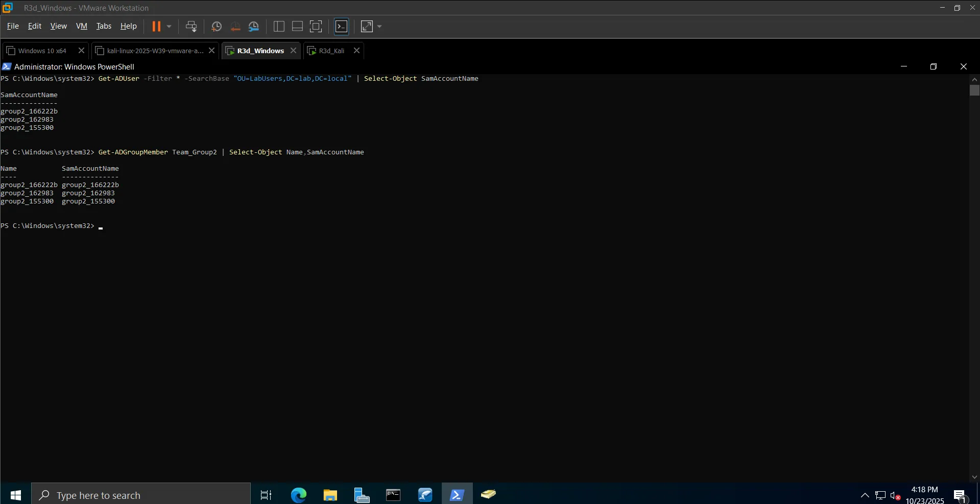Take a snapshot of this virtual machine
This screenshot has width=980, height=504.
[x=217, y=27]
